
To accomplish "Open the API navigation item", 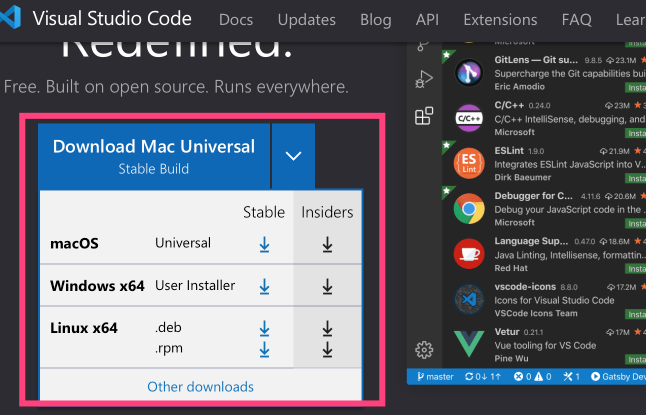I will tap(427, 20).
